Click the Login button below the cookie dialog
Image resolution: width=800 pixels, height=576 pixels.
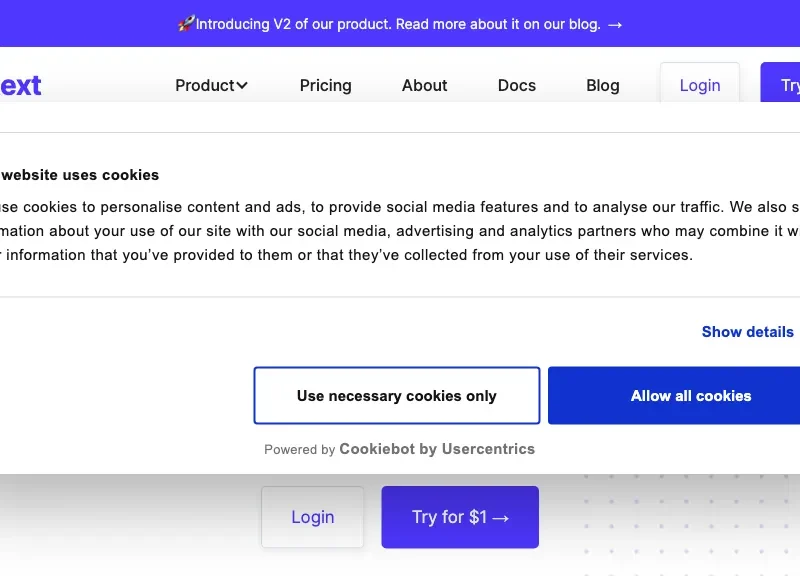pyautogui.click(x=313, y=517)
